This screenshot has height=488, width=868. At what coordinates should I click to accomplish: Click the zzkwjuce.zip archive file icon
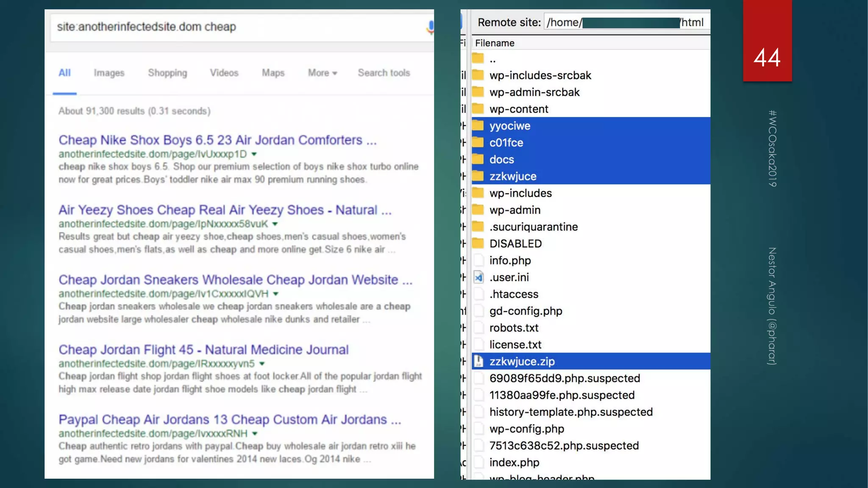pyautogui.click(x=479, y=361)
